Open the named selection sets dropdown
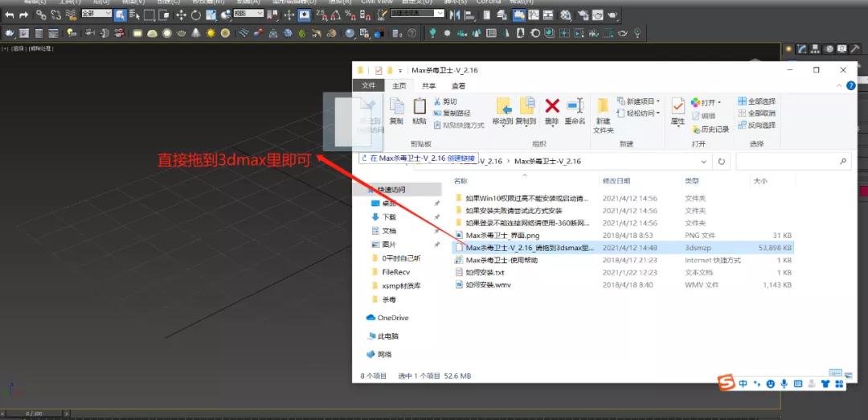The height and width of the screenshot is (420, 868). [417, 14]
